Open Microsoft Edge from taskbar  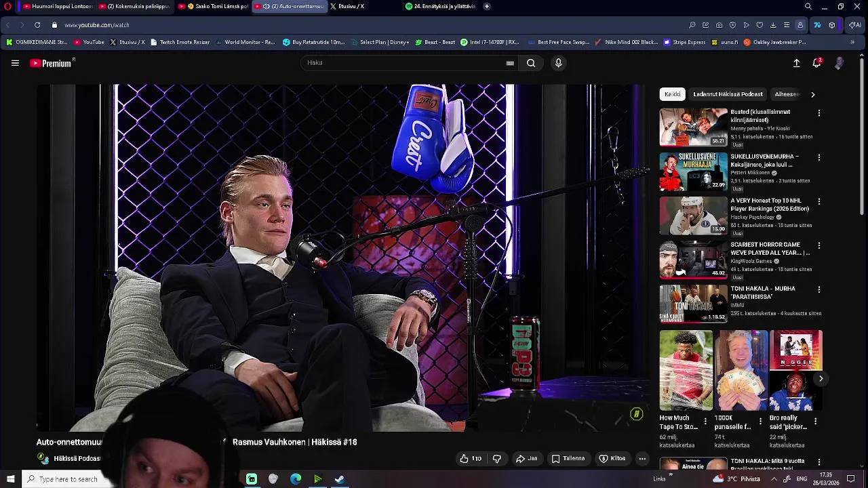296,479
